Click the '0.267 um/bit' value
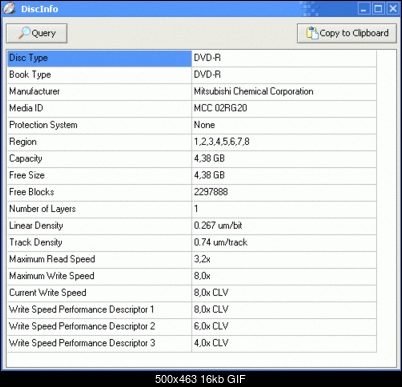Viewport: 402px width, 387px height. point(284,226)
